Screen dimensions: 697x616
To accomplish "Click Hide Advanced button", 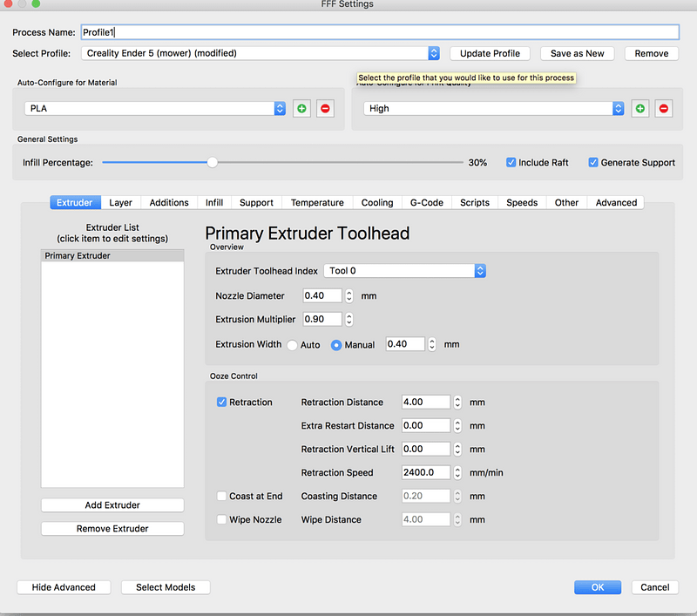I will pos(64,587).
